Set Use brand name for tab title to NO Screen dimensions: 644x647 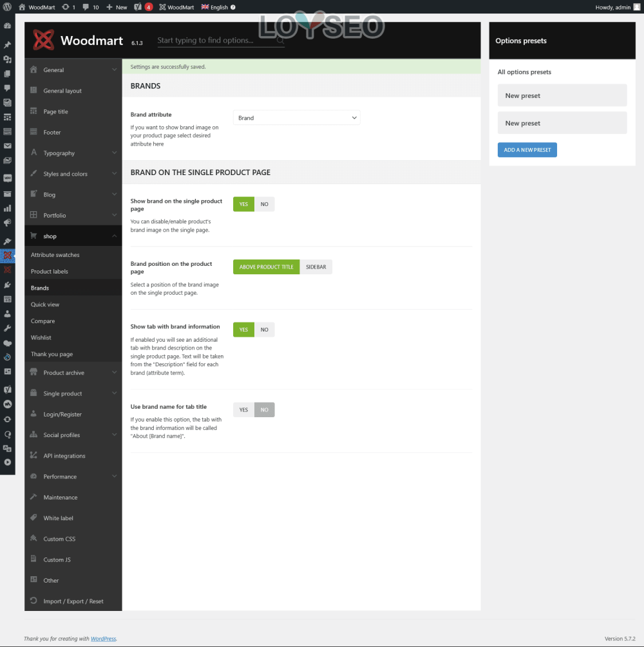[264, 409]
